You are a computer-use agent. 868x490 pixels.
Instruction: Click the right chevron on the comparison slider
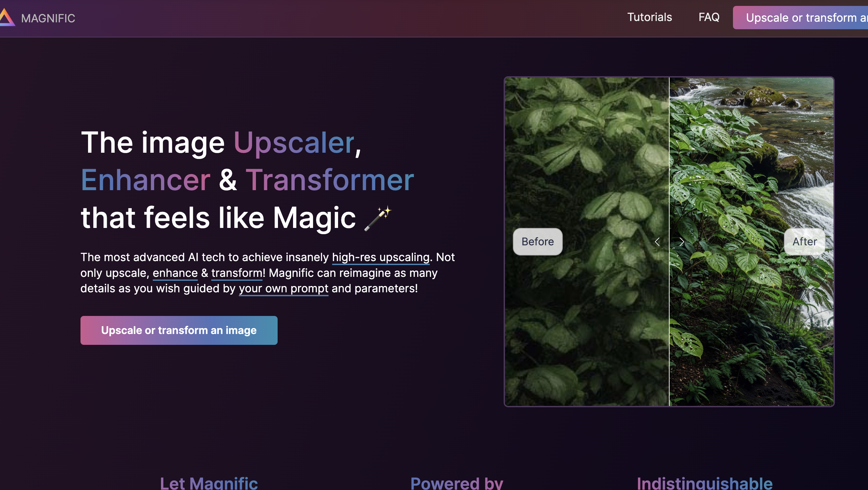tap(682, 242)
